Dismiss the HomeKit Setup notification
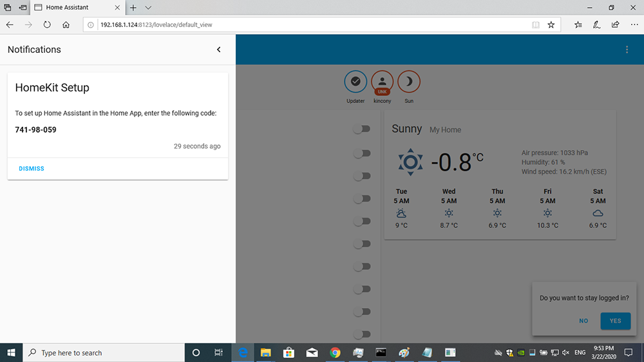The height and width of the screenshot is (362, 644). coord(32,169)
